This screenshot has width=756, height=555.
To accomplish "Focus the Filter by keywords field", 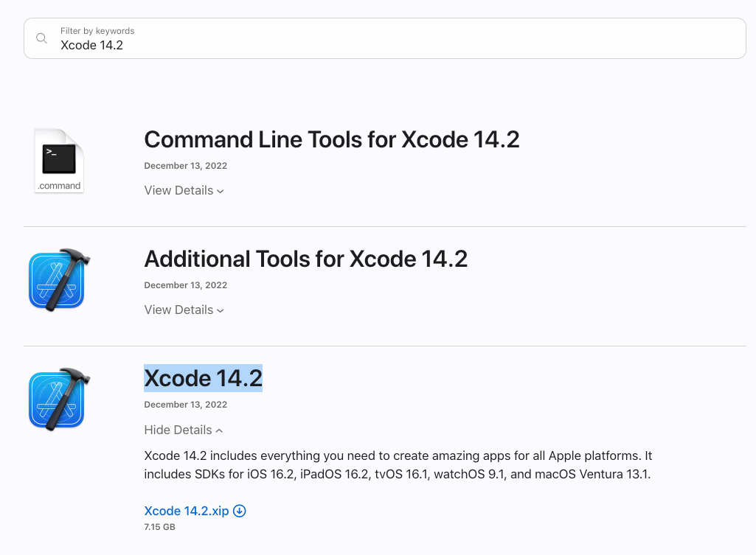I will tap(385, 38).
